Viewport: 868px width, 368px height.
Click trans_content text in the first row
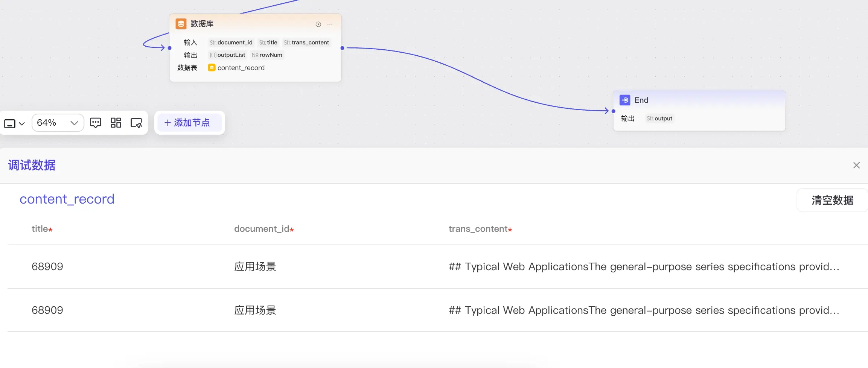click(x=644, y=266)
